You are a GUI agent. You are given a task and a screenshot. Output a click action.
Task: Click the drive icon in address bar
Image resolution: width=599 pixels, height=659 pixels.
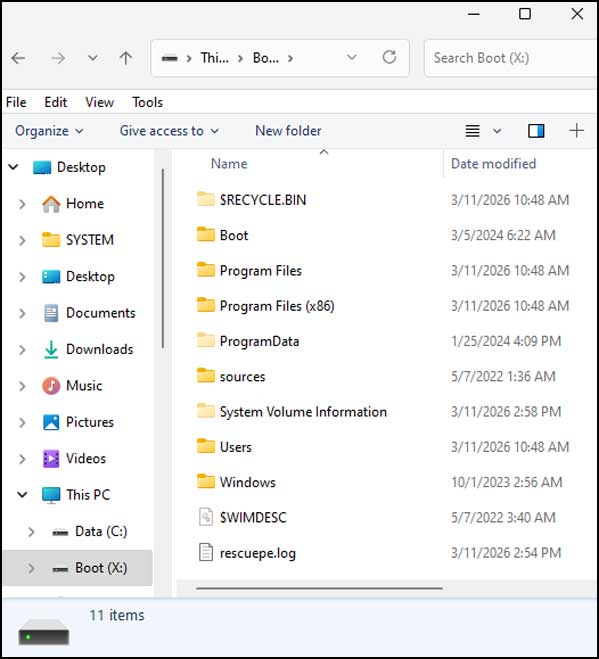[x=170, y=58]
